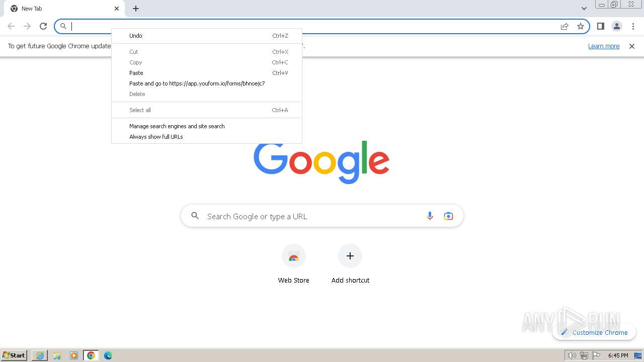
Task: Dismiss the Chrome update info bar
Action: tap(632, 46)
